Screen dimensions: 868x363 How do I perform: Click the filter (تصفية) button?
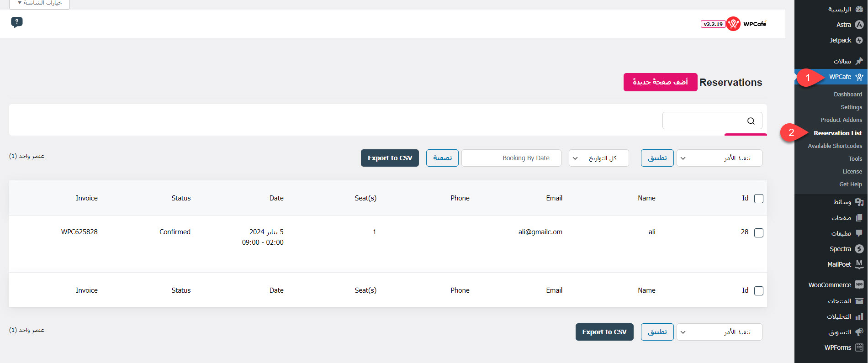point(442,158)
